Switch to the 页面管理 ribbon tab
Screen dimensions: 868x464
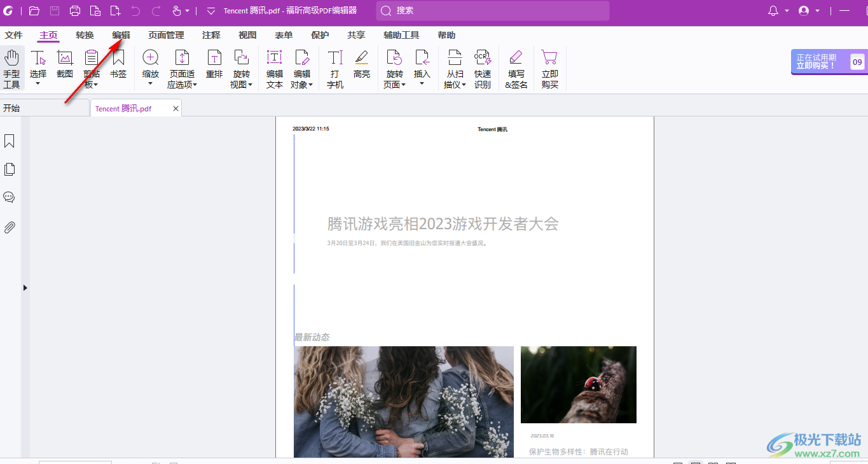tap(166, 36)
